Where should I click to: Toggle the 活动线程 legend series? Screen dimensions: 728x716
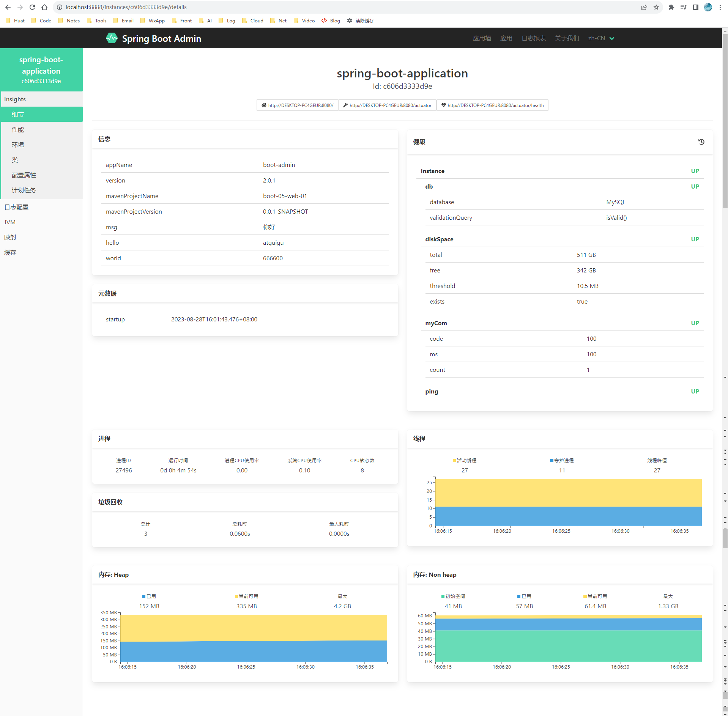click(x=464, y=460)
